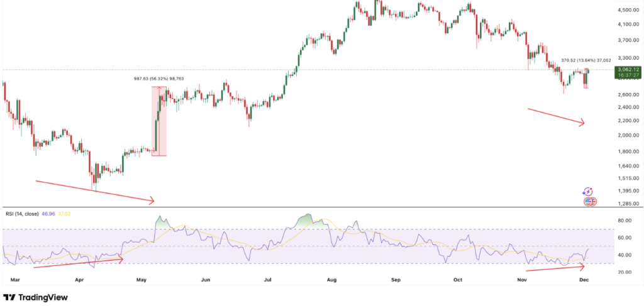Click the yellow RSI average value 37.02

[64, 214]
